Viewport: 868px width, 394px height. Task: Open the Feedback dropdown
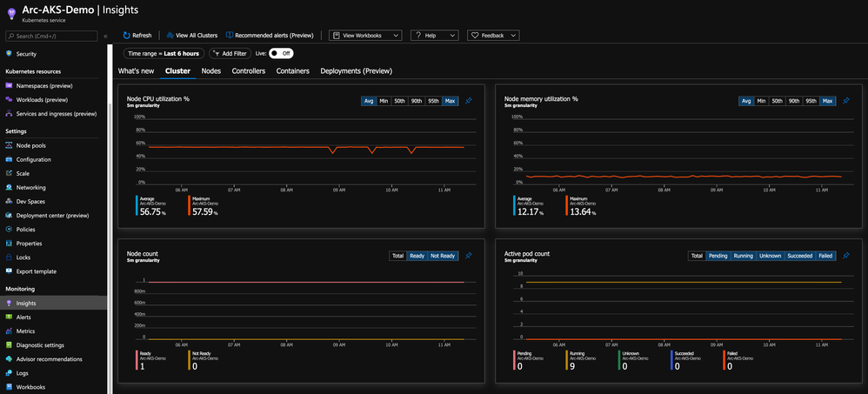tap(493, 36)
